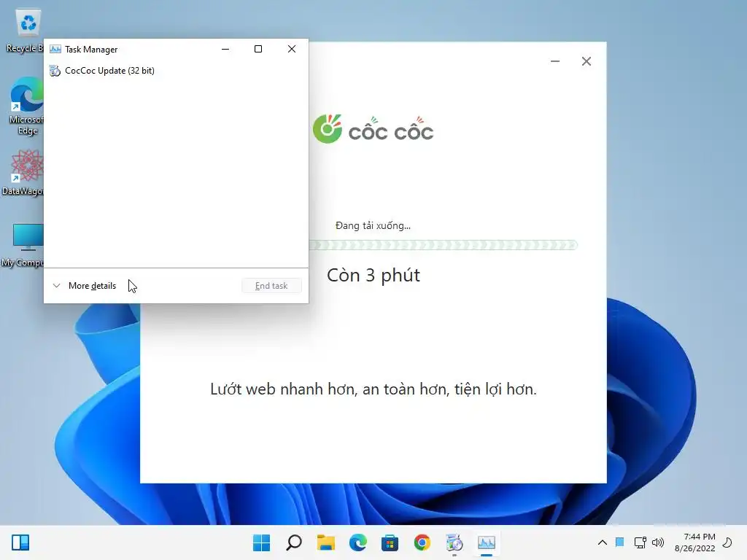Close the Task Manager window
The height and width of the screenshot is (560, 747).
[x=292, y=49]
